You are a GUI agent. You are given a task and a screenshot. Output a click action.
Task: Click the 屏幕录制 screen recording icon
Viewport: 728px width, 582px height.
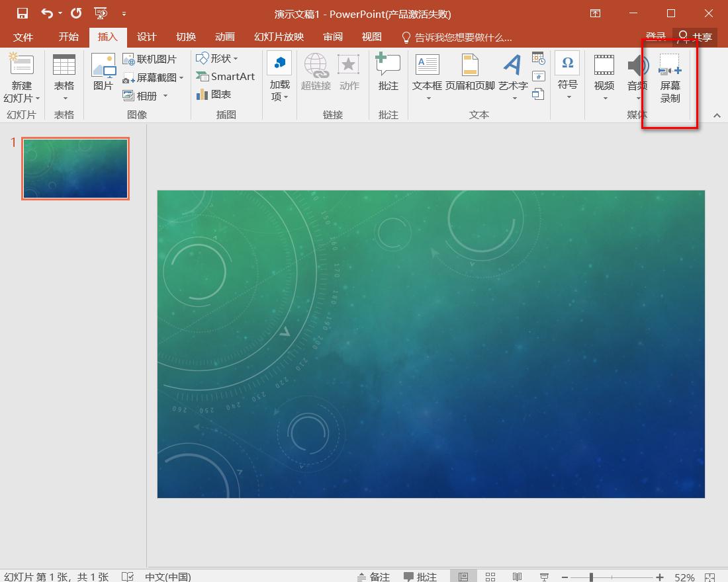[670, 79]
